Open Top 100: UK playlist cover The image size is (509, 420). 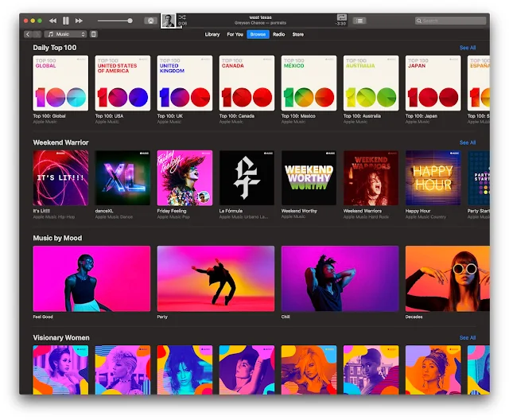[185, 83]
